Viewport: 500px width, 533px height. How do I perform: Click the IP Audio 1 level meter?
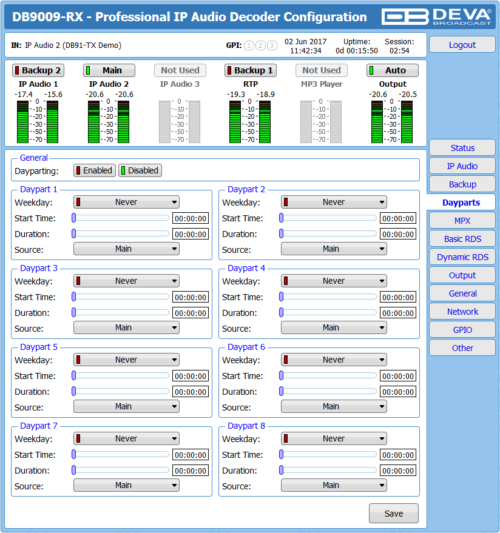tap(38, 121)
